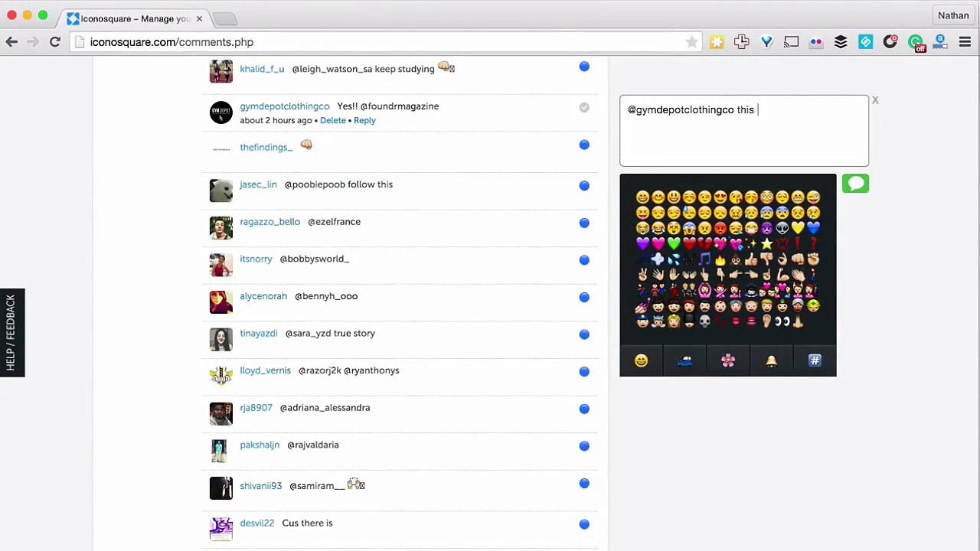Mark itsnorry comment as read
980x551 pixels.
[584, 260]
